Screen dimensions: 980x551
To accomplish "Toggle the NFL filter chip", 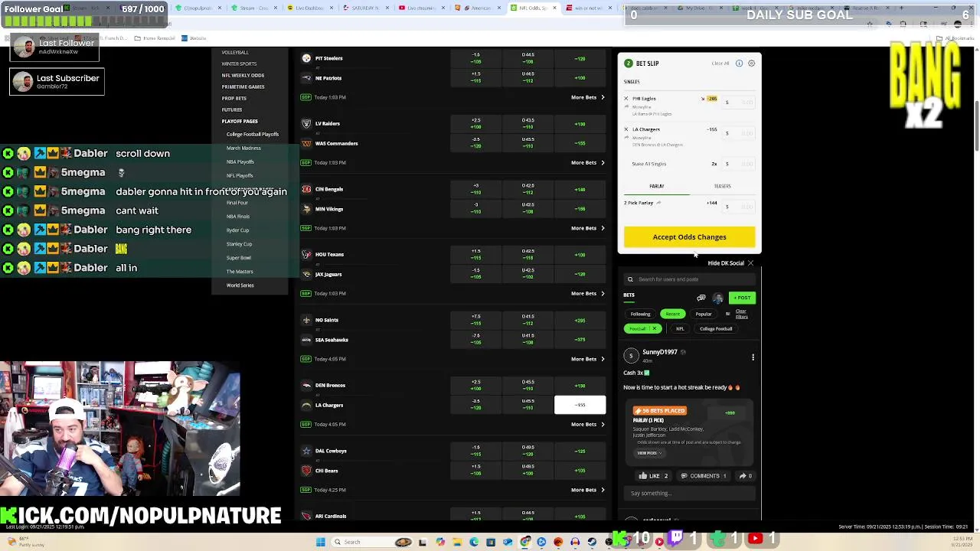I will pos(680,329).
